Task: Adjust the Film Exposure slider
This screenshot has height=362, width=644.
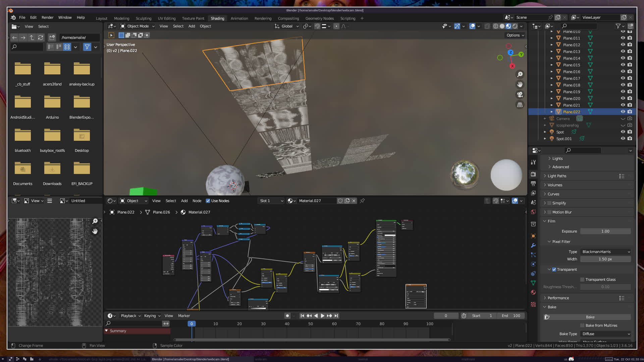Action: pyautogui.click(x=605, y=231)
